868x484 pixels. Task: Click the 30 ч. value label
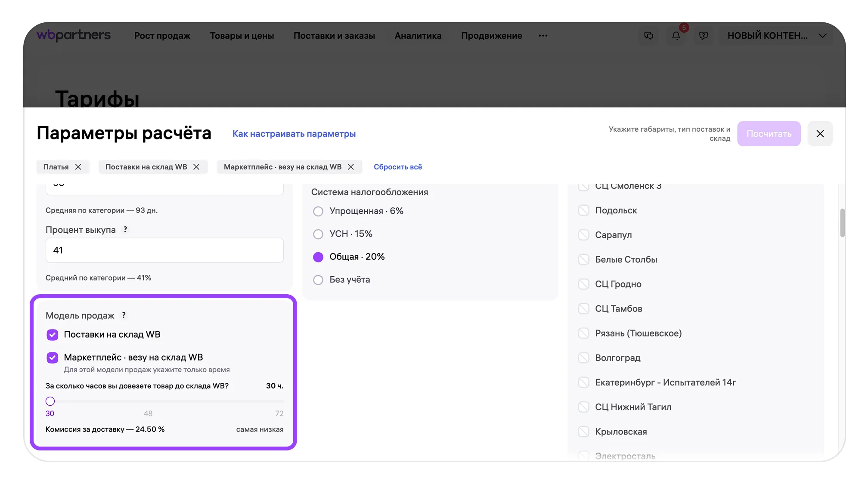coord(275,386)
